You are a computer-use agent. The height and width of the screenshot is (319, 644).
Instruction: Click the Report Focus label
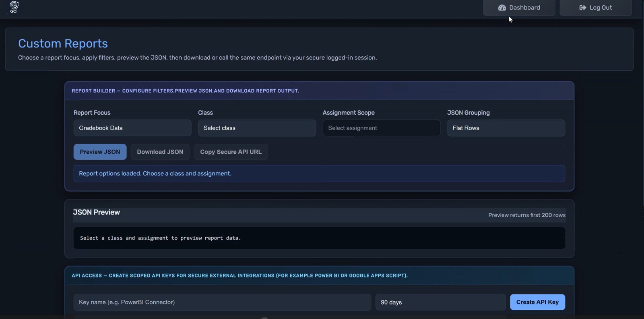(92, 113)
